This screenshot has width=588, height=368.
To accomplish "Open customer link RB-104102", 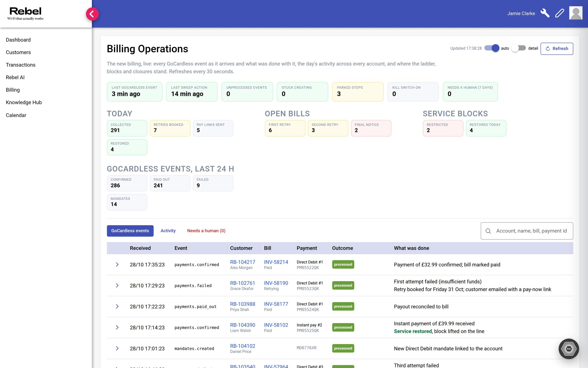I will 243,346.
